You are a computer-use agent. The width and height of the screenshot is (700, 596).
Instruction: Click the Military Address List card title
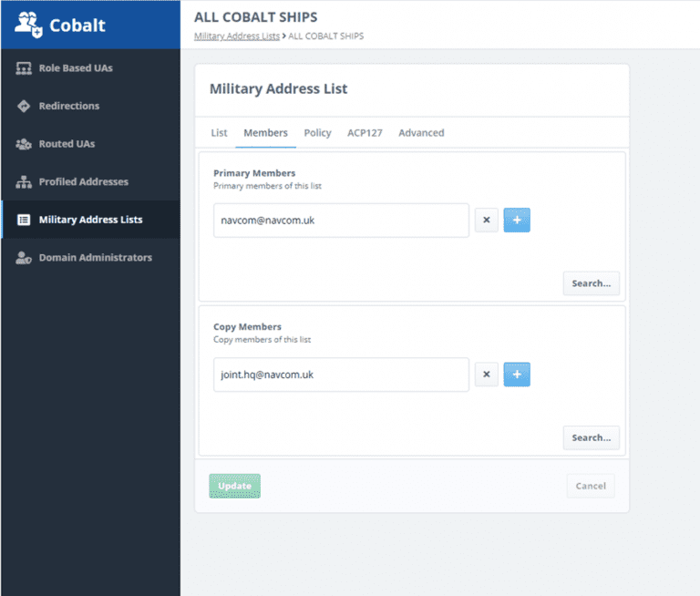(x=279, y=88)
